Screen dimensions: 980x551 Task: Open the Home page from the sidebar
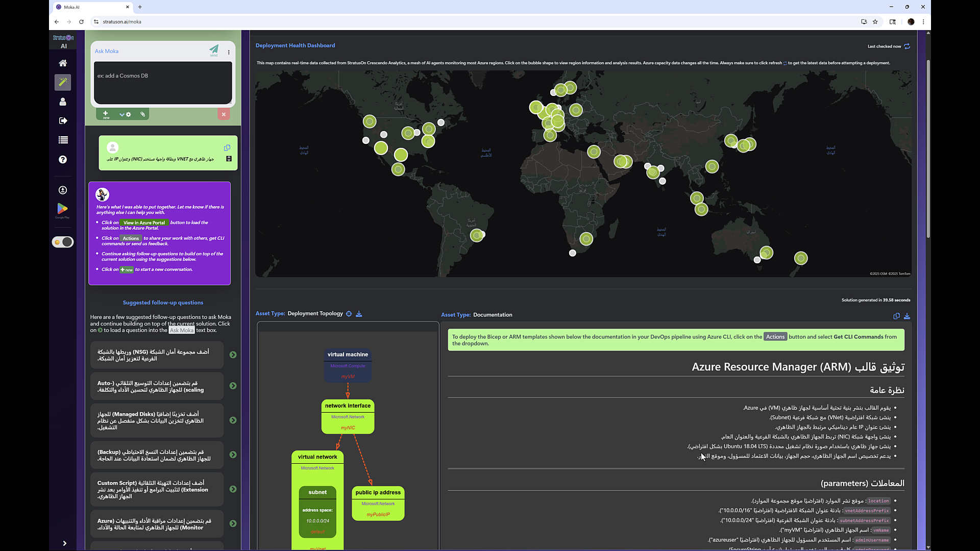tap(62, 63)
